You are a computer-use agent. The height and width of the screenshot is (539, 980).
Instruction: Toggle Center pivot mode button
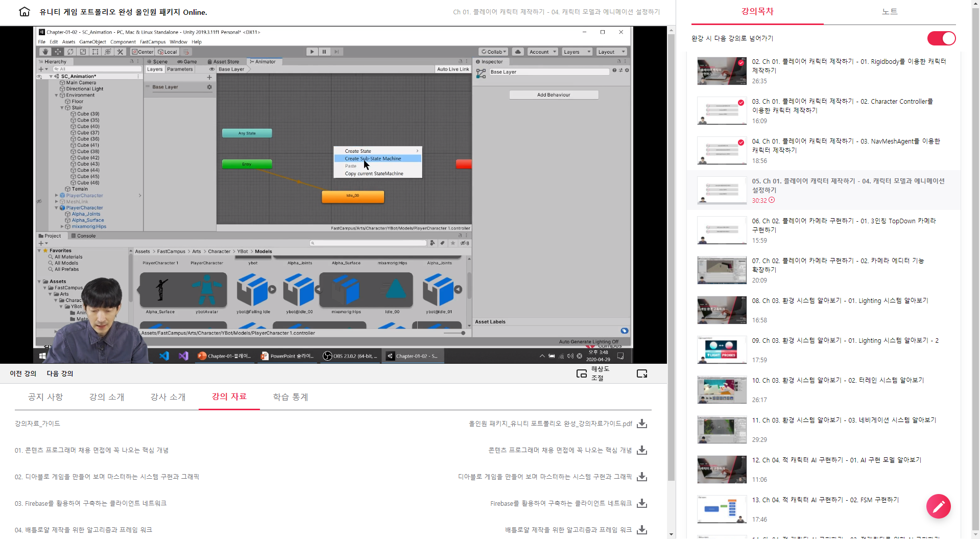pos(142,52)
